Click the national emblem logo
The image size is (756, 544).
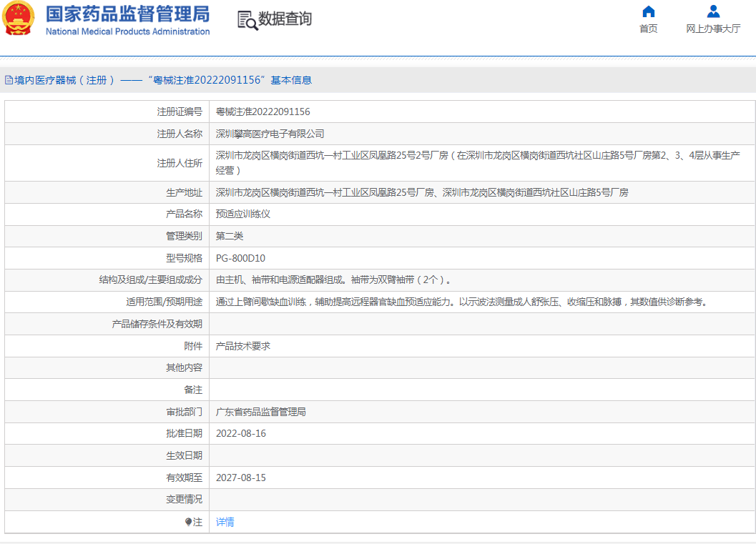[18, 19]
